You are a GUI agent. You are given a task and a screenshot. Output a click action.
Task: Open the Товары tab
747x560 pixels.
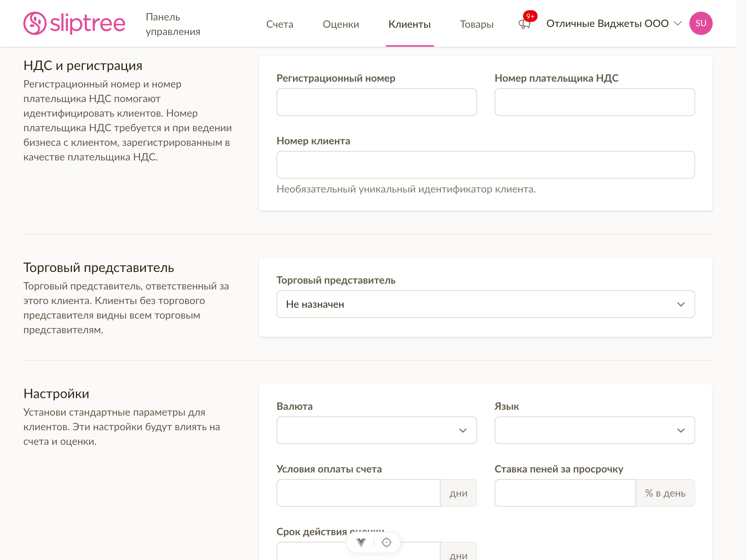tap(477, 24)
